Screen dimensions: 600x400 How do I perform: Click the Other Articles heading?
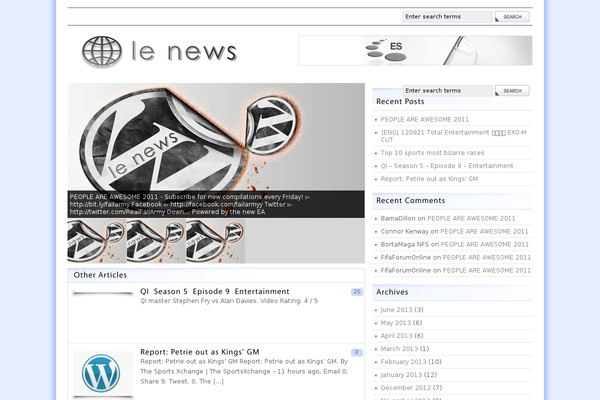point(100,275)
